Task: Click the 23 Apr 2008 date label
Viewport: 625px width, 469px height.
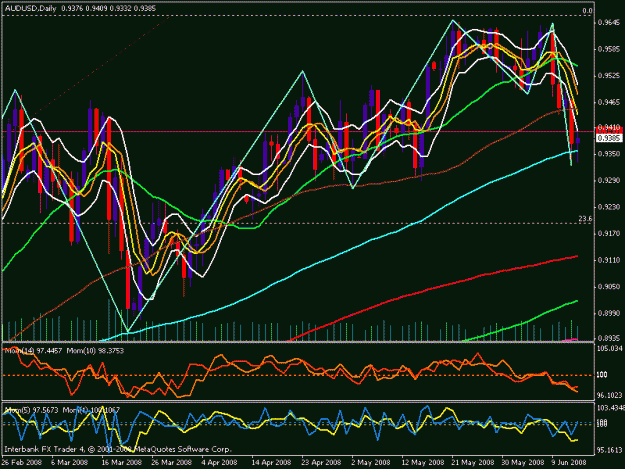Action: tap(321, 462)
